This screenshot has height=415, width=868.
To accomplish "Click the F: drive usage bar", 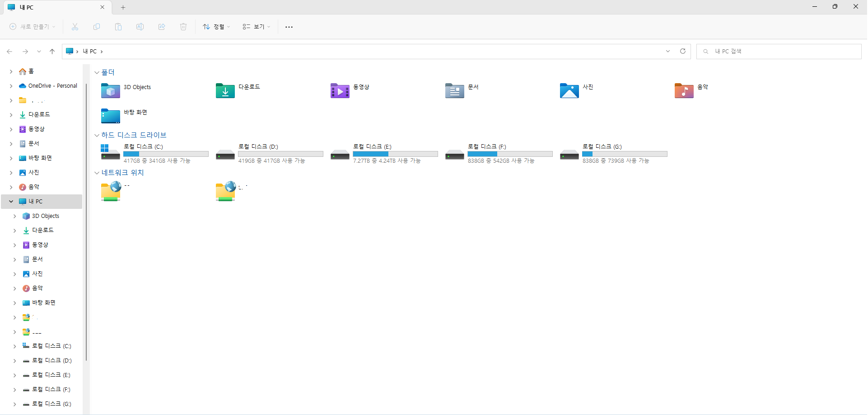I will coord(510,154).
